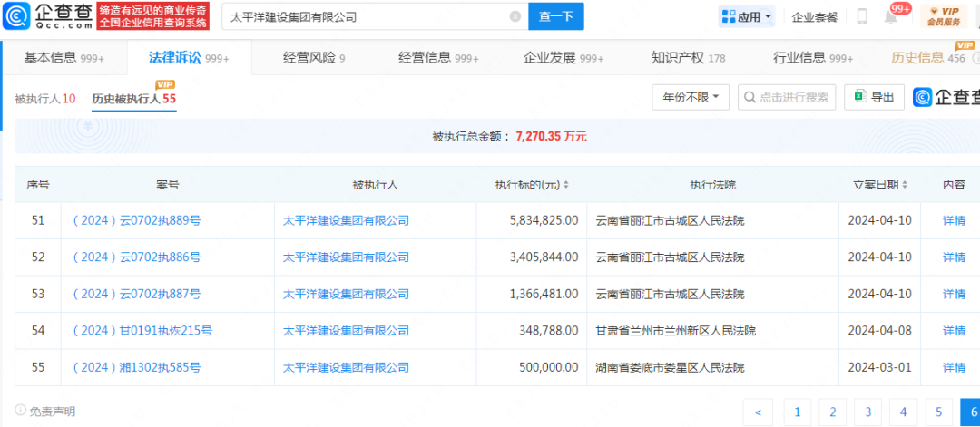980x427 pixels.
Task: Open case （2024）云0702执886号
Action: click(x=137, y=257)
